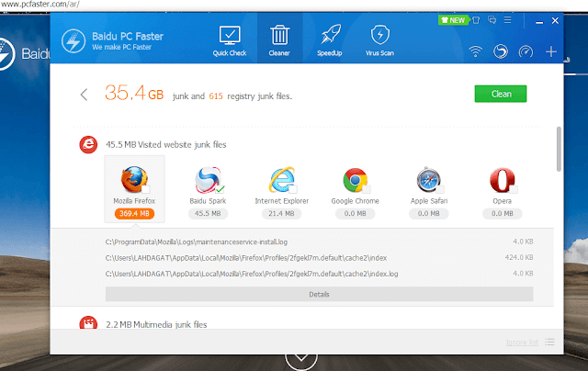Click the 21.4 MB Internet Explorer badge
Image resolution: width=588 pixels, height=371 pixels.
coord(281,214)
